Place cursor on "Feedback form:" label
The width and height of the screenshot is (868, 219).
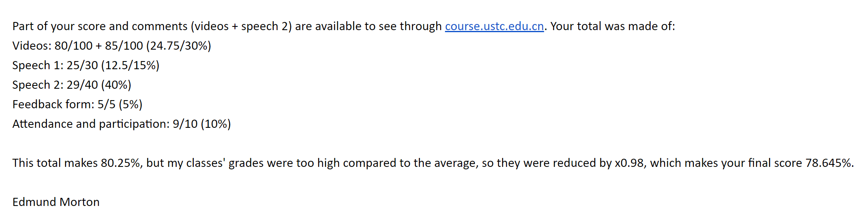tap(53, 105)
